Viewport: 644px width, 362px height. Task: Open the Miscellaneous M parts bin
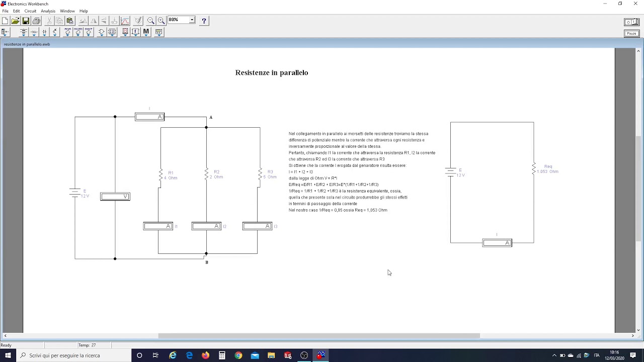pyautogui.click(x=146, y=32)
